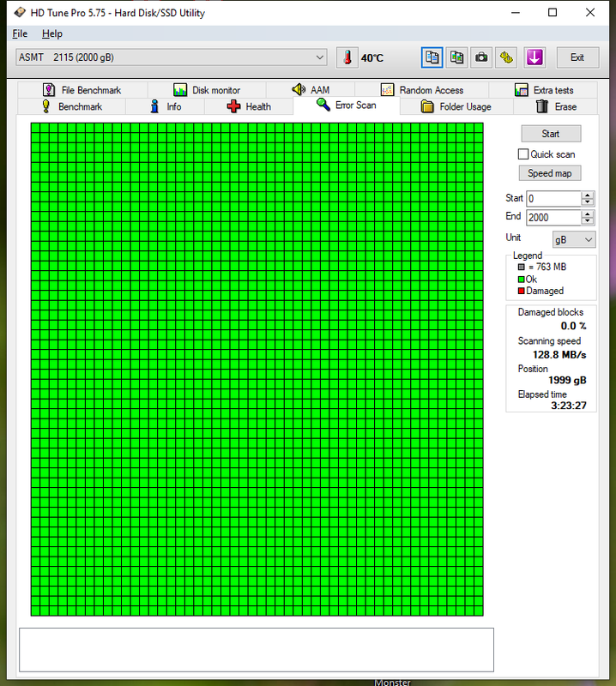This screenshot has width=616, height=686.
Task: Click the camera save screenshot icon
Action: tap(481, 57)
